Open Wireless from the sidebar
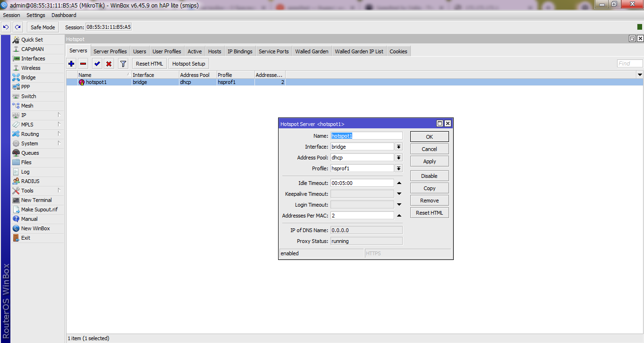 pos(31,68)
